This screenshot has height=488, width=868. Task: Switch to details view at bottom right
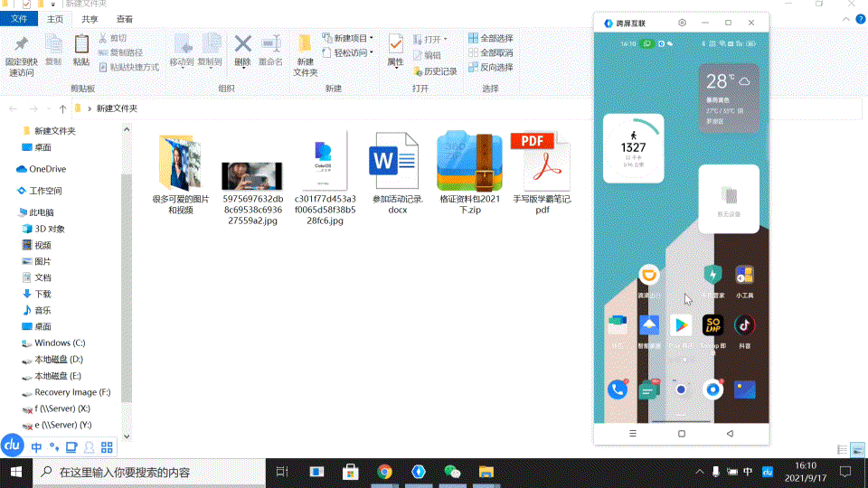(842, 450)
